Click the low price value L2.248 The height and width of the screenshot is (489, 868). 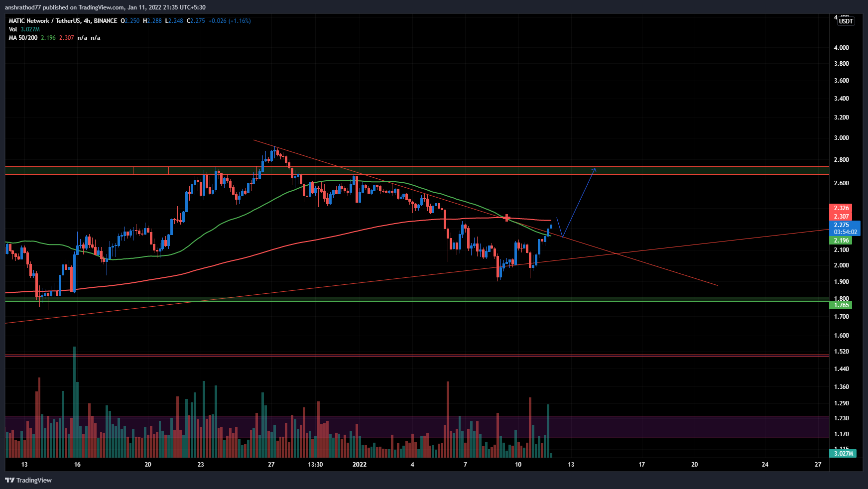(174, 21)
